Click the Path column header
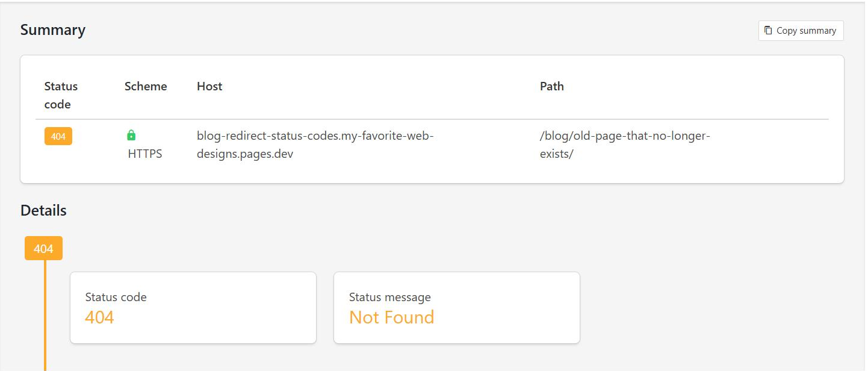This screenshot has height=371, width=868. coord(552,86)
